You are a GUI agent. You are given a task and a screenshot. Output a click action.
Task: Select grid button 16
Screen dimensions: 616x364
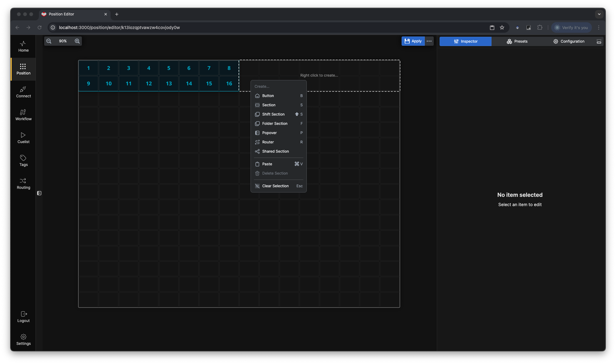coord(229,83)
